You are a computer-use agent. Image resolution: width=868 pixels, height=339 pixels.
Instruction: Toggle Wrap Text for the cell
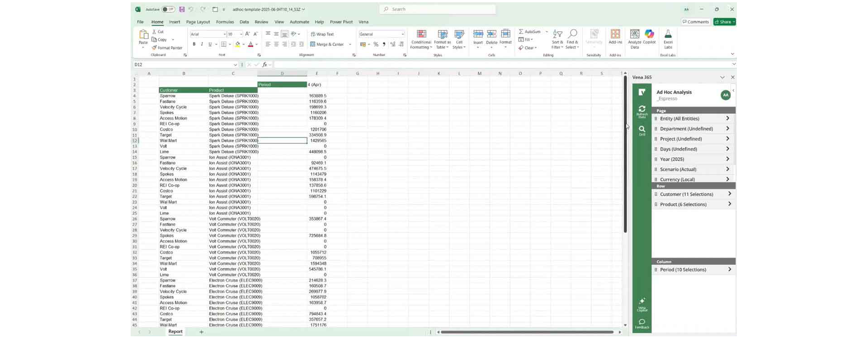tap(322, 34)
